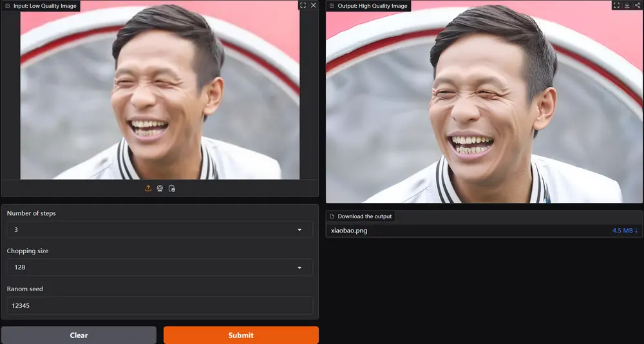Open the Number of steps dropdown

(160, 230)
